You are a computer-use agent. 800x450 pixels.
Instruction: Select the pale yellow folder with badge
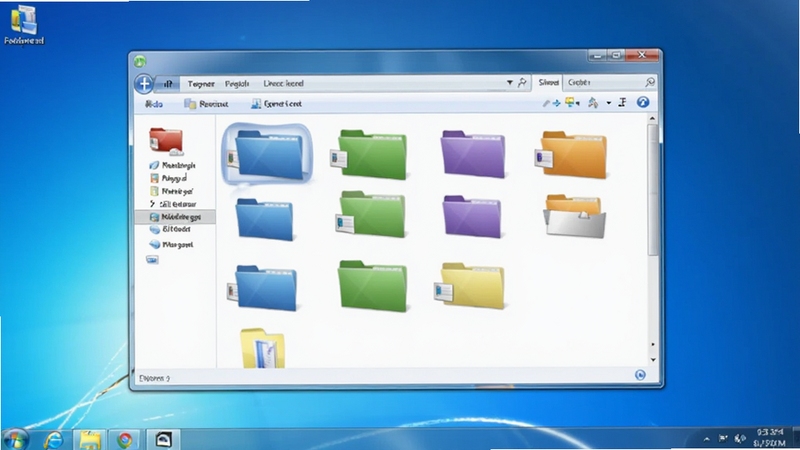pos(469,286)
